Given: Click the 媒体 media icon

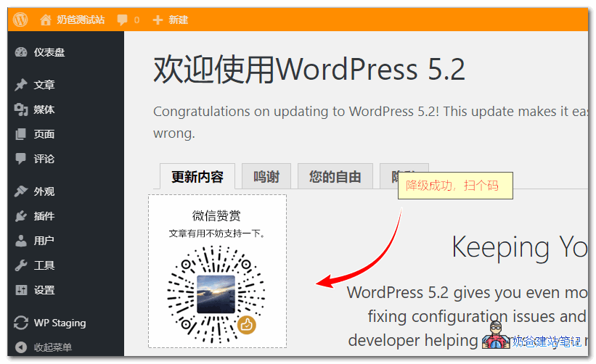Looking at the screenshot, I should [x=21, y=109].
